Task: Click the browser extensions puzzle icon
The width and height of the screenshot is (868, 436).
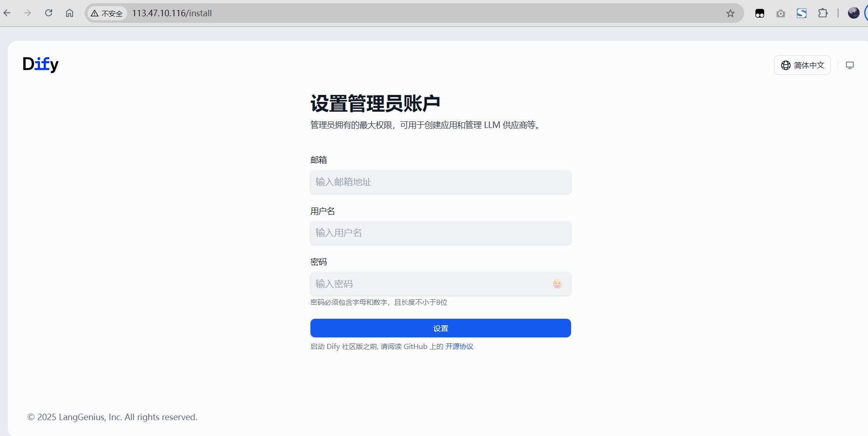Action: (823, 13)
